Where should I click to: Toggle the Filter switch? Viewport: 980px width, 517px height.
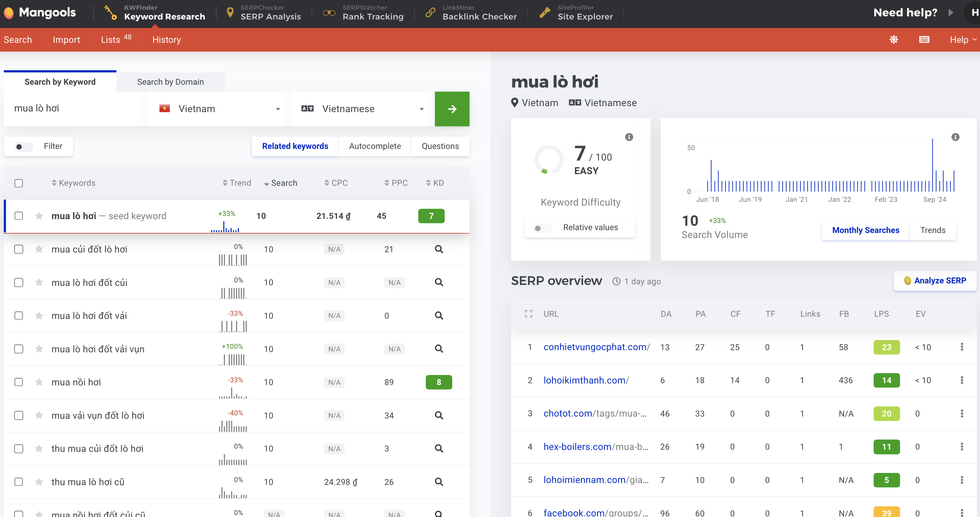24,147
